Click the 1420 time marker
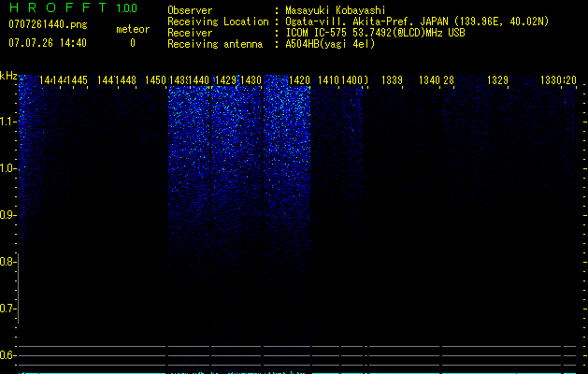The image size is (588, 374). tap(300, 80)
